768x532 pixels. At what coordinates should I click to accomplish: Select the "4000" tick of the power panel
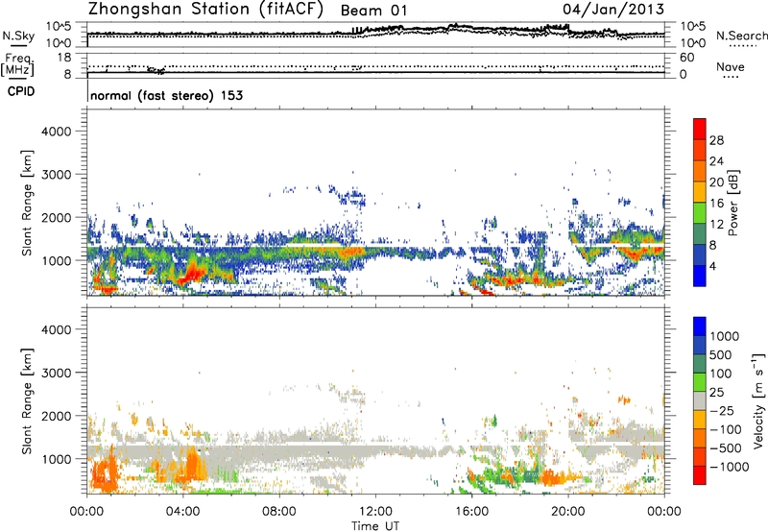[56, 132]
